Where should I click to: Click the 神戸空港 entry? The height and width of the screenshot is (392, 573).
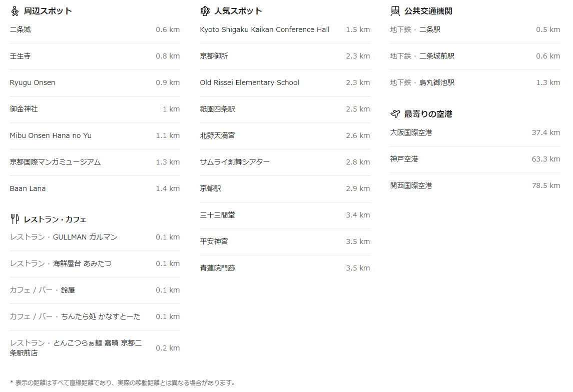tap(475, 159)
